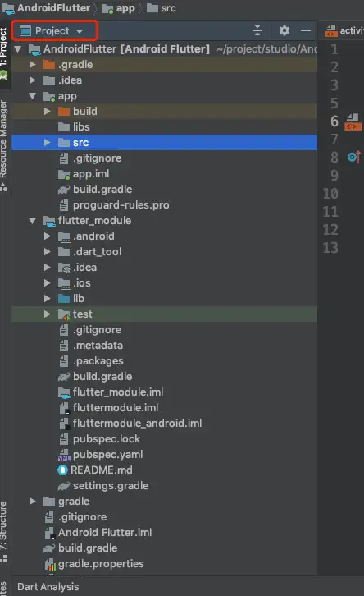Collapse the app module folder
Viewport: 364px width, 596px height.
tap(33, 96)
